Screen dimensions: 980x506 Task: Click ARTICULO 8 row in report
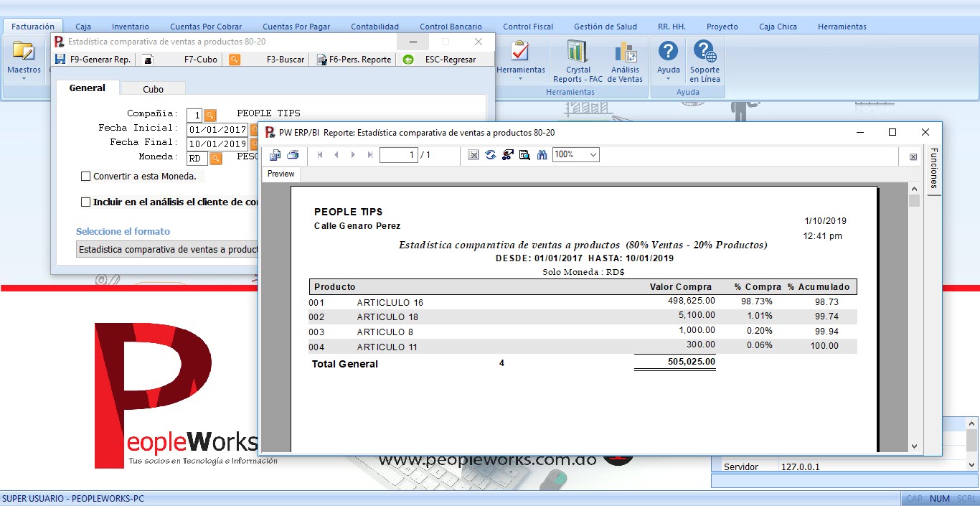[x=583, y=332]
